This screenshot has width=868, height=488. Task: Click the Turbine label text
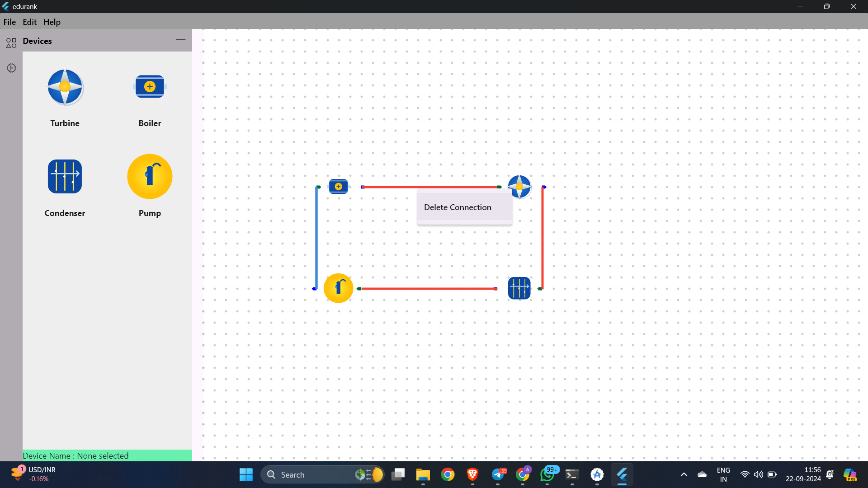(65, 123)
